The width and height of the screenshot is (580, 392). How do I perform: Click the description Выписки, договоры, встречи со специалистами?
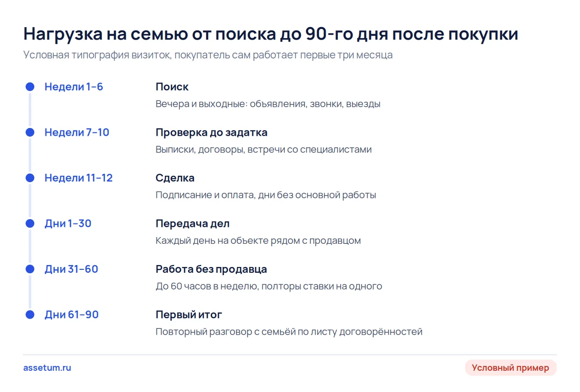point(264,149)
